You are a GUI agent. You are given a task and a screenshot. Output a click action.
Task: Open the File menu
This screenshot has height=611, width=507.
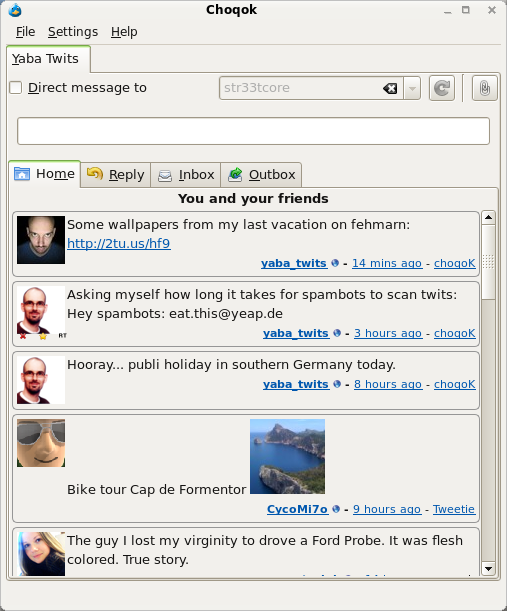point(25,32)
